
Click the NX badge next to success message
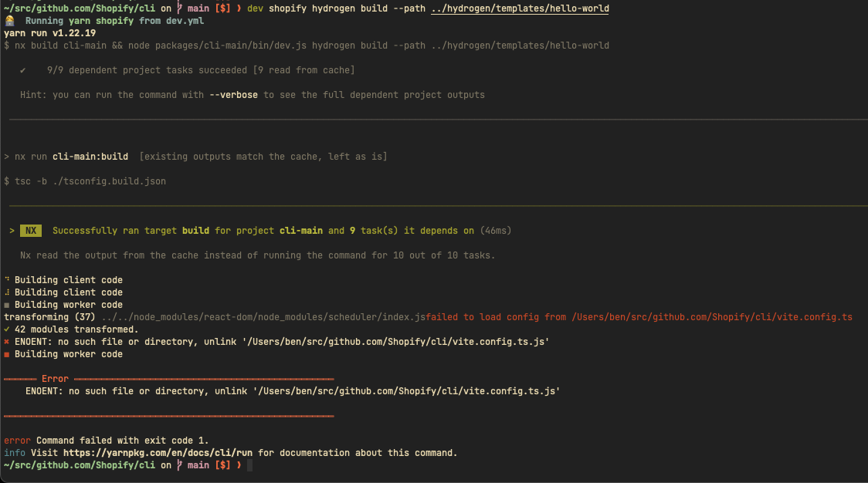point(30,230)
